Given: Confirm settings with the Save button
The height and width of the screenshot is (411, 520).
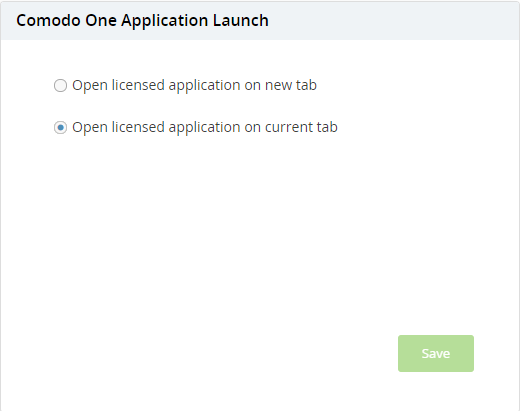Looking at the screenshot, I should tap(436, 353).
